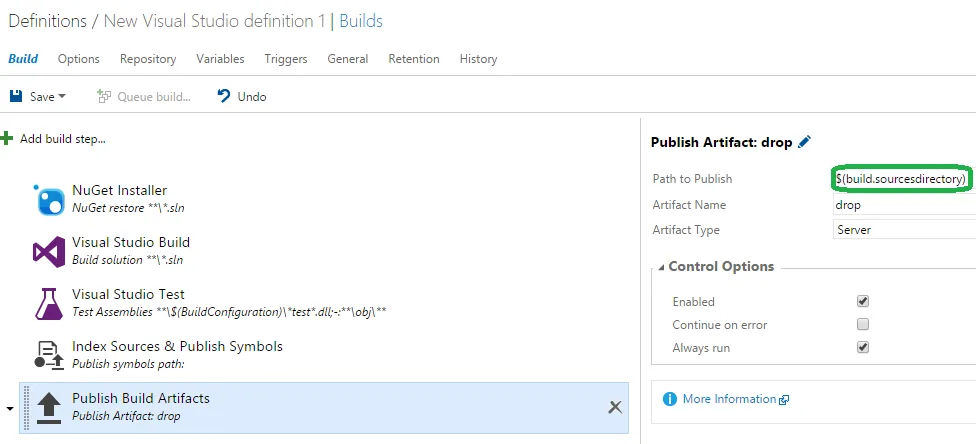Remove the Publish Build Artifacts step

pos(615,406)
